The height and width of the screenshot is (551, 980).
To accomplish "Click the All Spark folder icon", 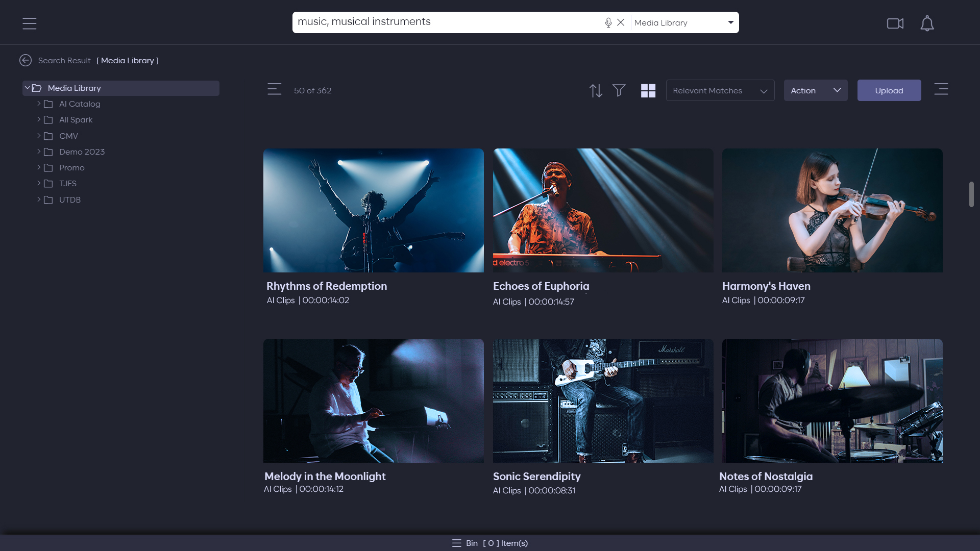I will click(x=48, y=120).
